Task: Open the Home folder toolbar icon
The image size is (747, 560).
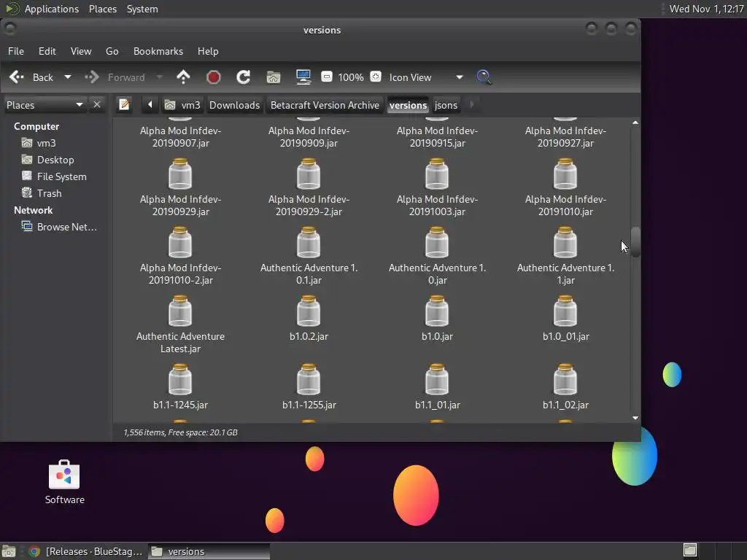Action: [x=274, y=77]
